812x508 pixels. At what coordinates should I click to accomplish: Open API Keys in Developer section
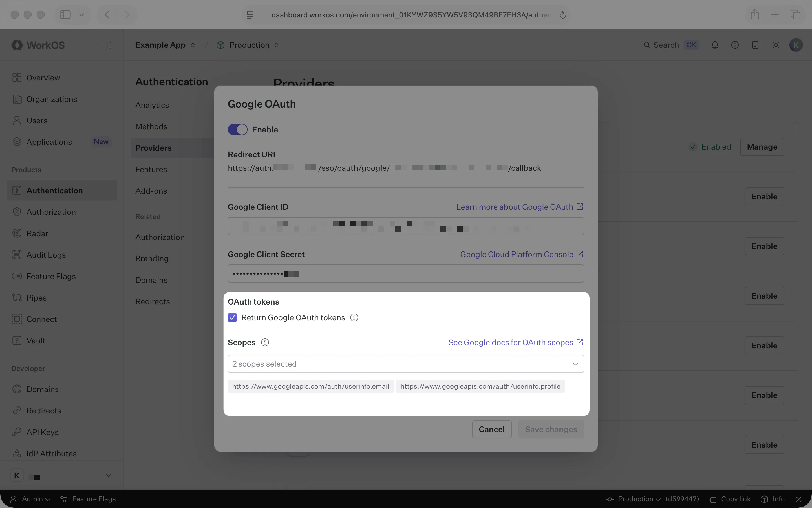click(62, 432)
